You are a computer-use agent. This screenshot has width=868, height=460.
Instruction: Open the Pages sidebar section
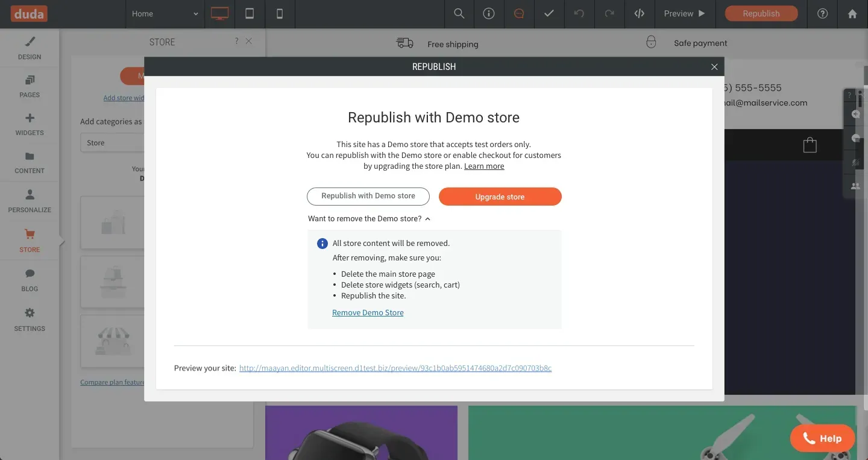coord(30,86)
